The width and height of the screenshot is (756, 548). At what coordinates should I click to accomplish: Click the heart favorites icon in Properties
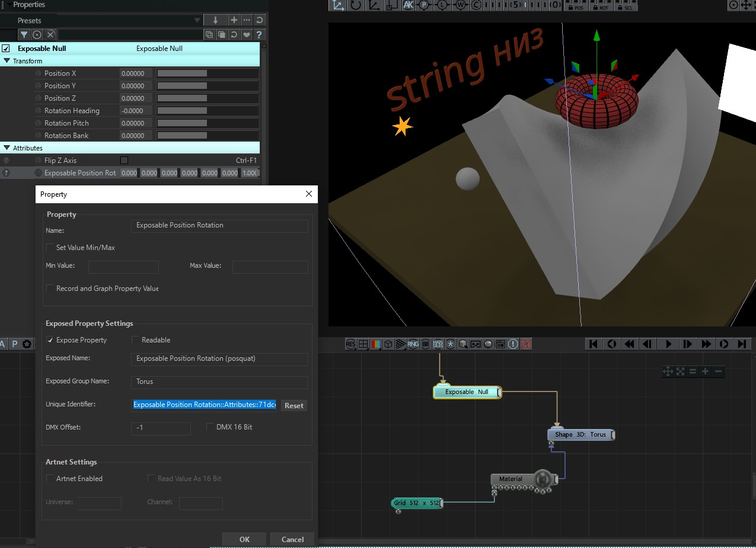247,35
